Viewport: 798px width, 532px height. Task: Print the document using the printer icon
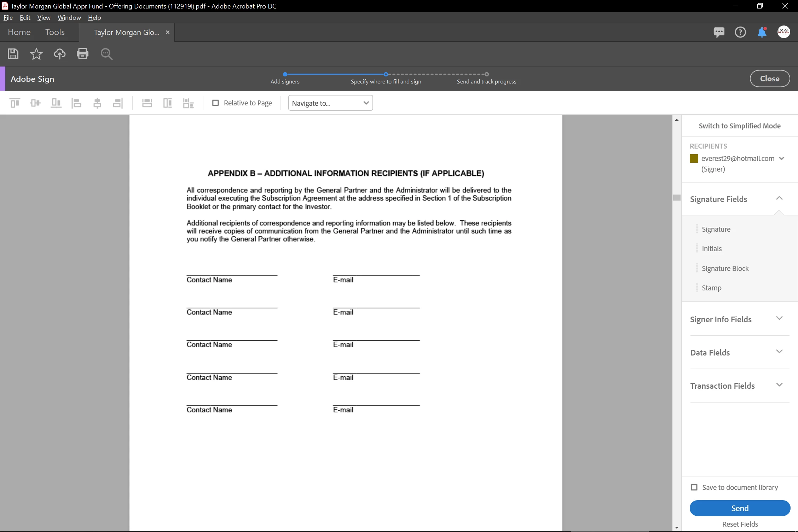(82, 54)
